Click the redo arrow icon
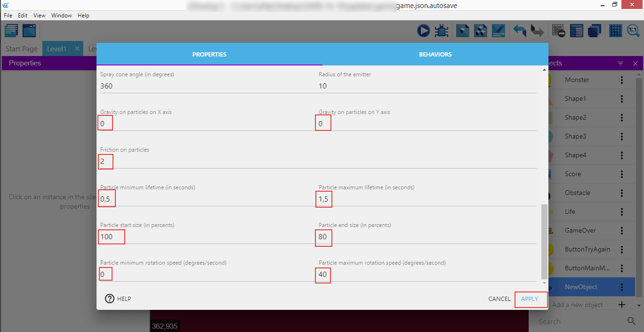 click(537, 31)
